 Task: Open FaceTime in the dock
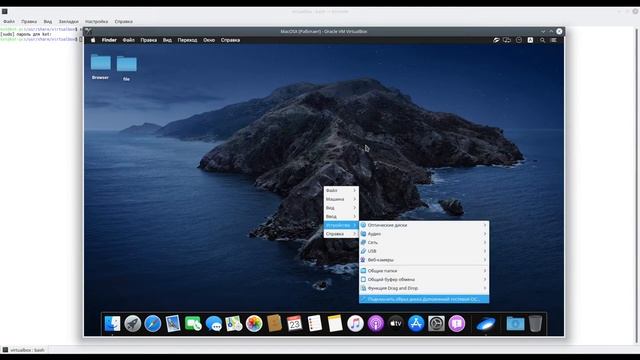(193, 324)
